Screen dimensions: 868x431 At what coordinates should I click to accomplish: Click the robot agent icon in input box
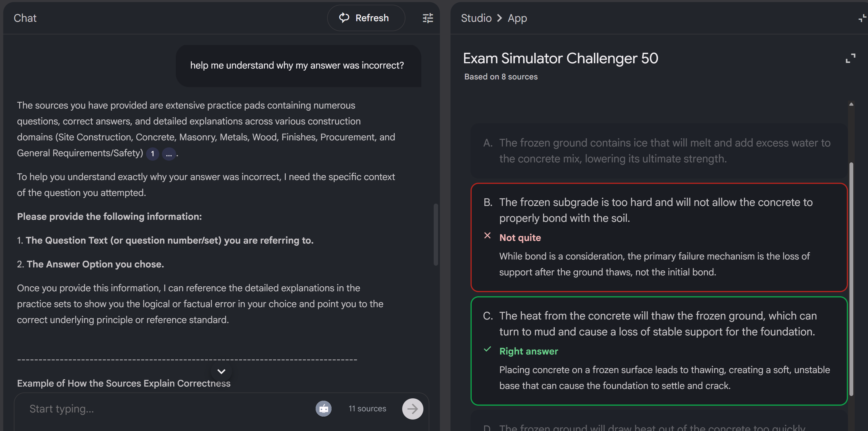323,408
